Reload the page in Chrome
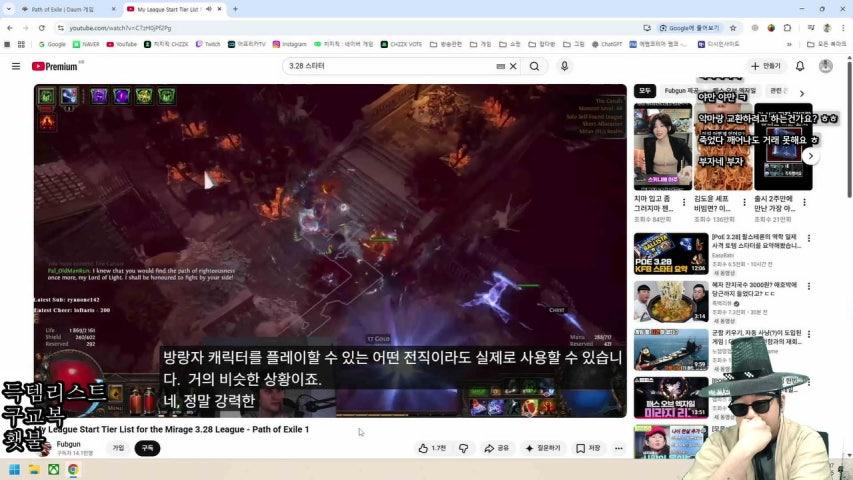Viewport: 853px width, 480px height. point(41,28)
